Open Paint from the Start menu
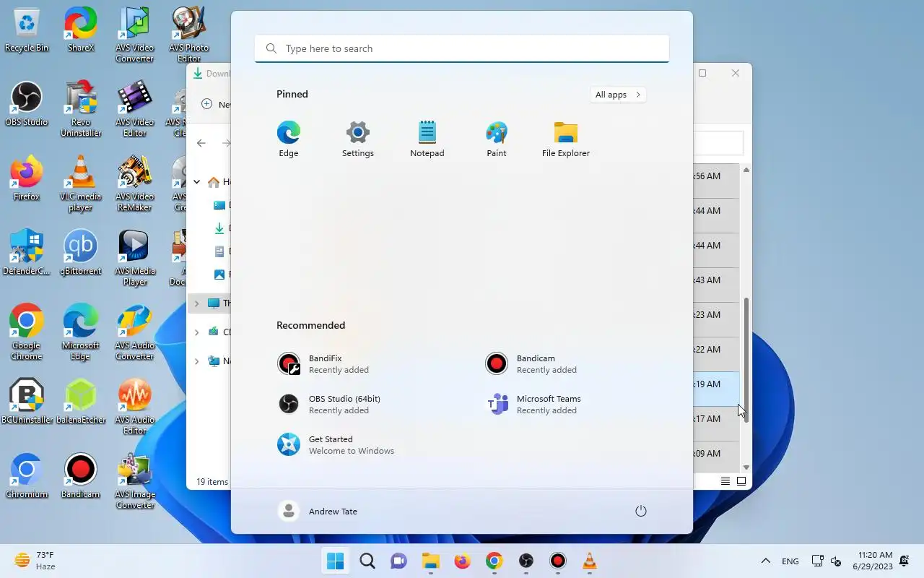This screenshot has width=924, height=578. 497,139
